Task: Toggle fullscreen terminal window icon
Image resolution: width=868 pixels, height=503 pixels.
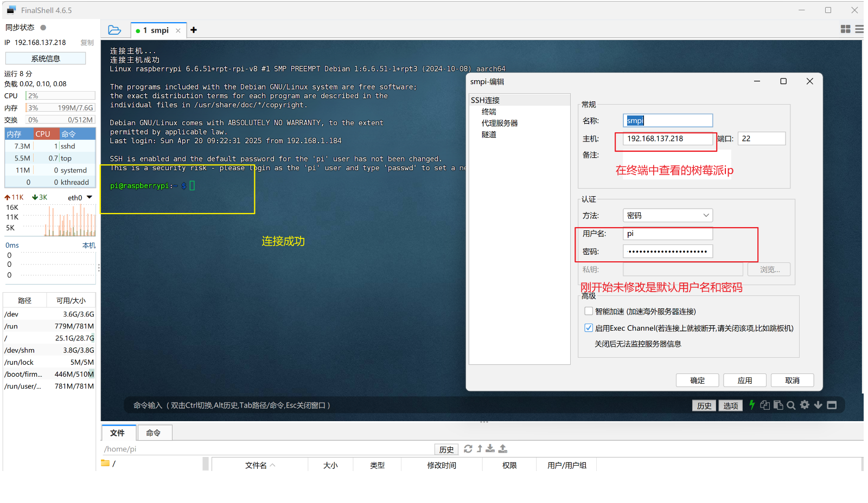Action: click(x=832, y=405)
